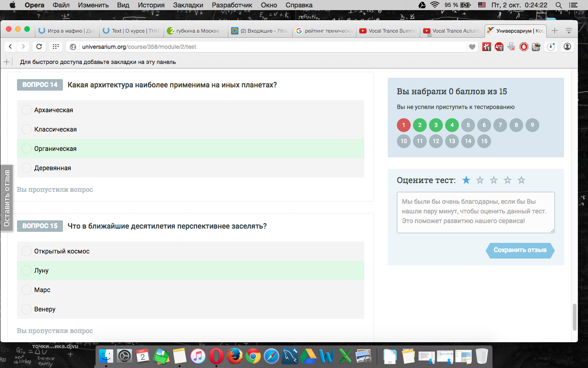The image size is (588, 368).
Task: Click the site info globe icon
Action: click(x=73, y=47)
